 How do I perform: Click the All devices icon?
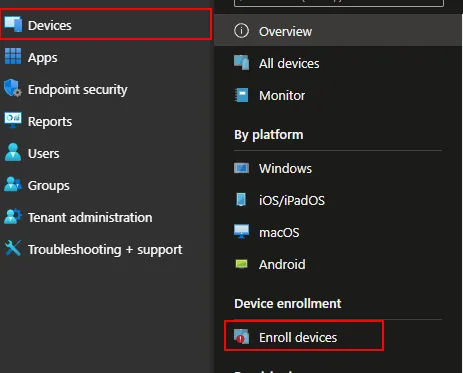click(x=241, y=63)
